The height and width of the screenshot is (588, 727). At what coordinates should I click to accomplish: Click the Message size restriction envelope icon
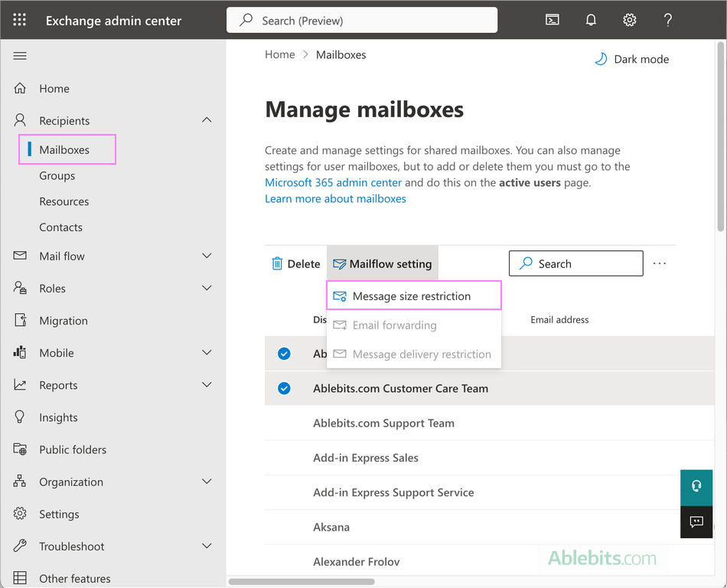point(340,296)
